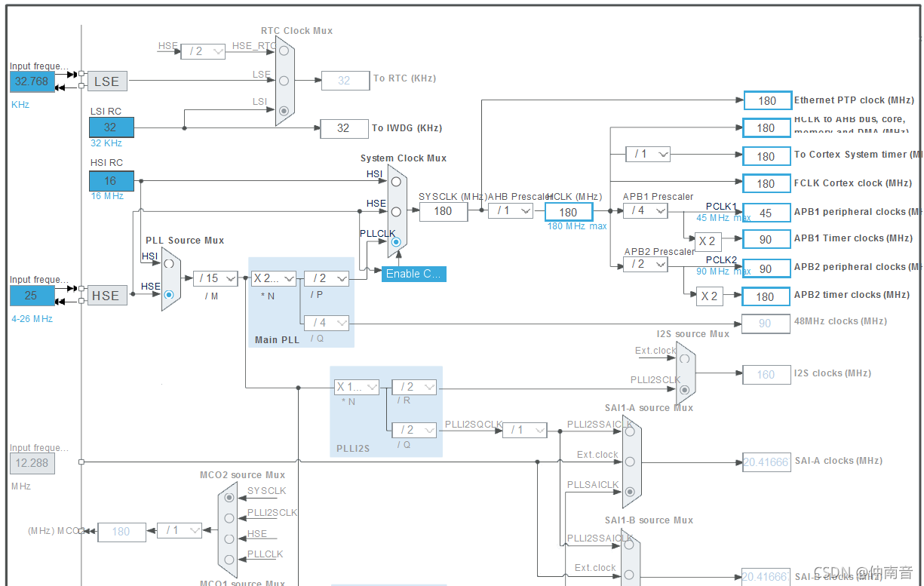Select PLLSAICLK in the SAI1-A source Mux
Viewport: 924px width, 586px height.
point(631,490)
